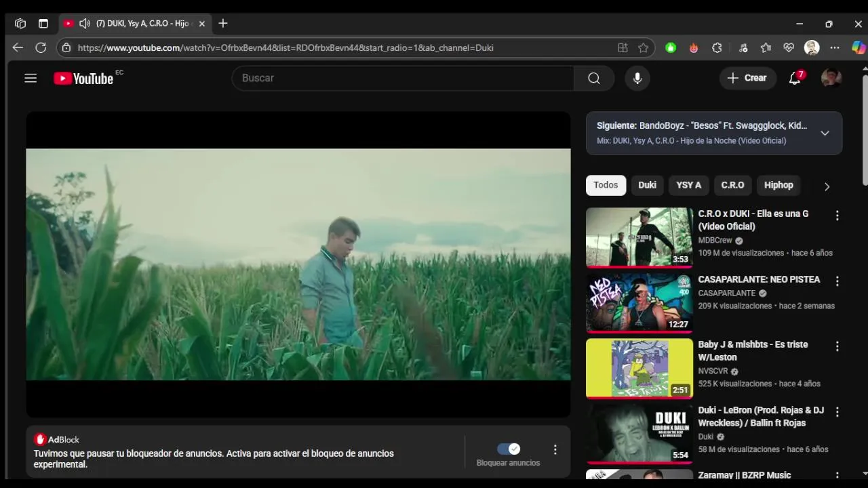Open the Copilot sidebar icon

pyautogui.click(x=859, y=47)
